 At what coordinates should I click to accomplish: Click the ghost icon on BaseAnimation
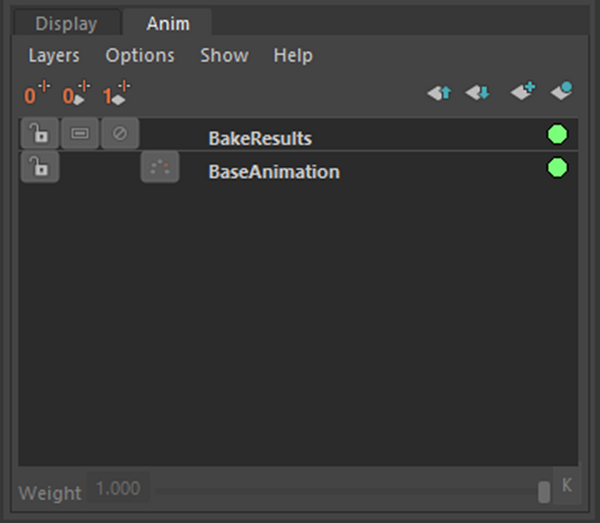160,168
